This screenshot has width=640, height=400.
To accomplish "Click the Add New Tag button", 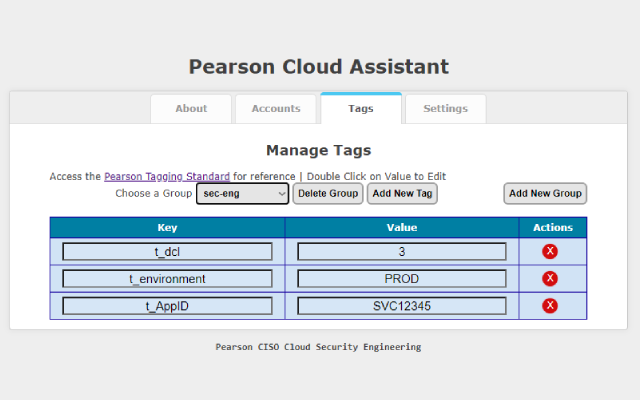I will click(402, 193).
